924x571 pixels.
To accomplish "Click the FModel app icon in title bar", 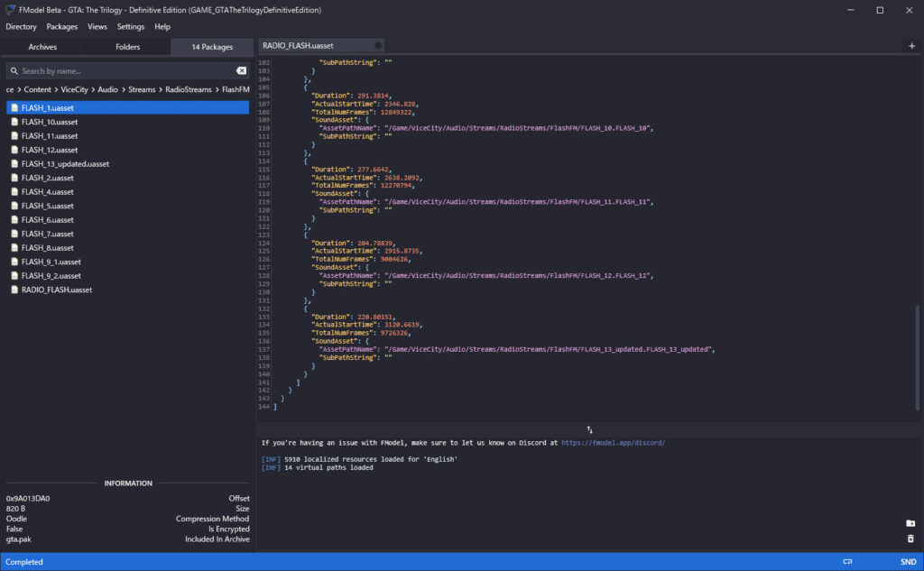I will 10,10.
